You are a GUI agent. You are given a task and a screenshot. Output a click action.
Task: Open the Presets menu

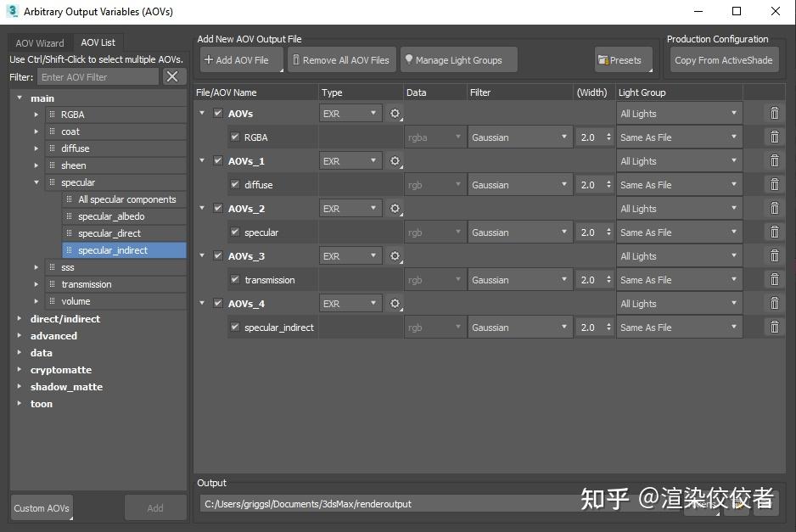point(623,59)
